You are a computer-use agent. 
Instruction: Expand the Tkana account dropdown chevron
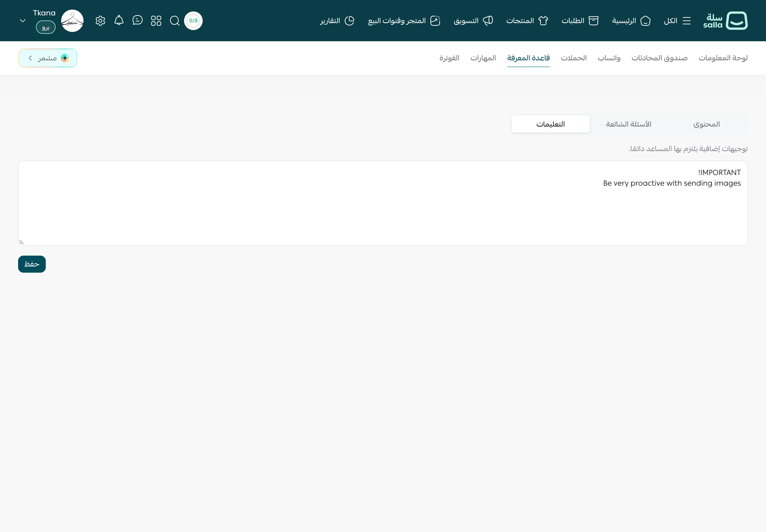(23, 21)
